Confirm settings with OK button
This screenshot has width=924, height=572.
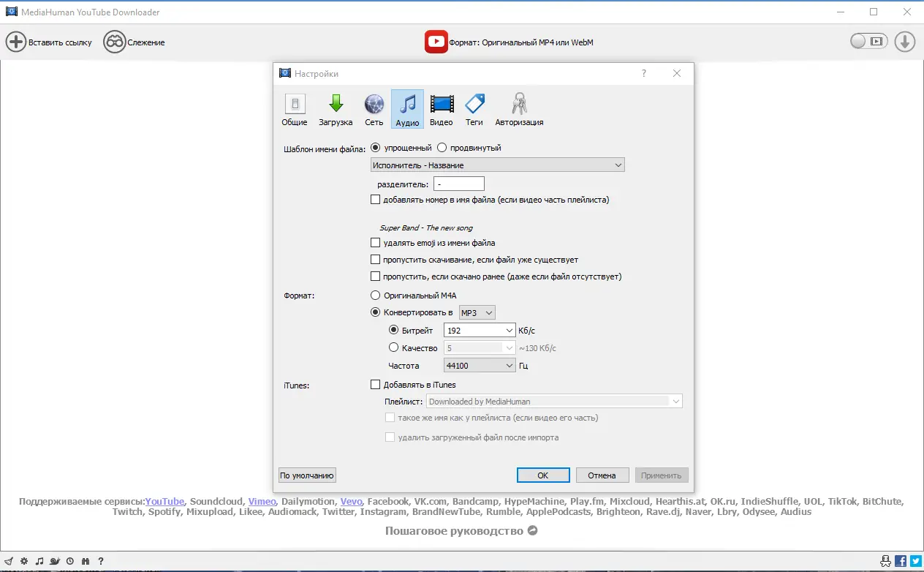(543, 475)
